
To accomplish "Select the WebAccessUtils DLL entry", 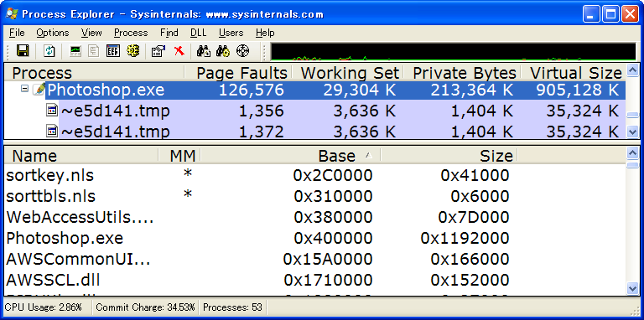I will point(80,218).
